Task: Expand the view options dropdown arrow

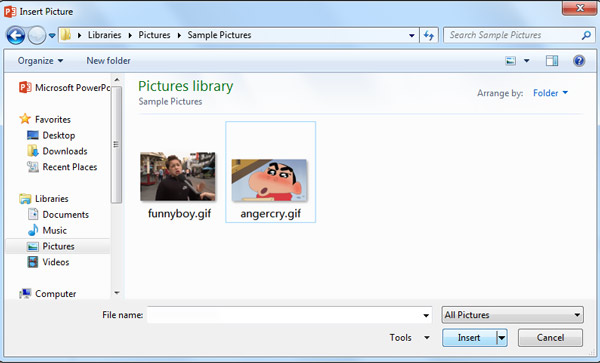Action: point(527,60)
